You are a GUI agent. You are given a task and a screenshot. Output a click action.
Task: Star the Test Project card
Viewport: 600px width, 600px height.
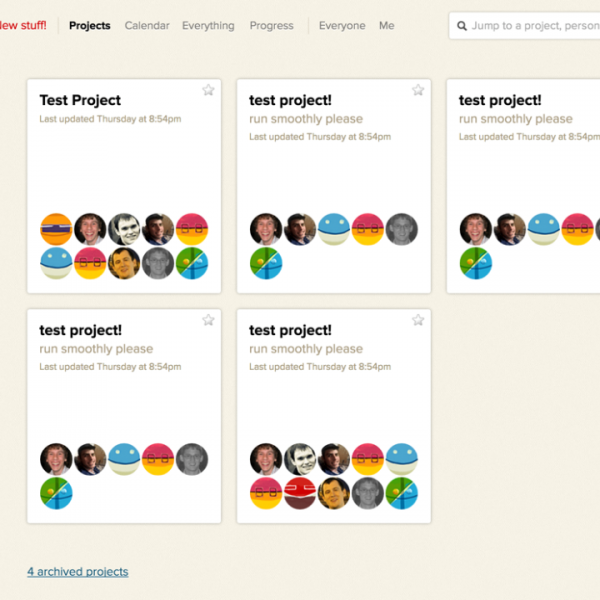point(208,90)
